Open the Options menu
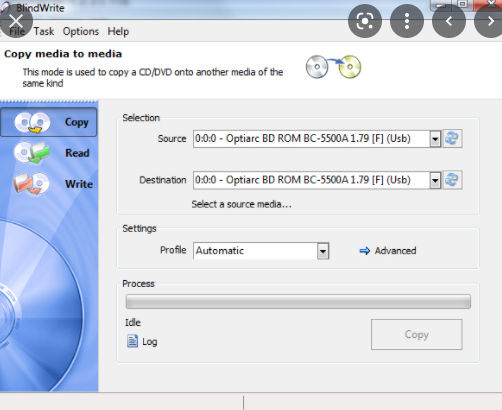This screenshot has width=502, height=410. pos(81,31)
